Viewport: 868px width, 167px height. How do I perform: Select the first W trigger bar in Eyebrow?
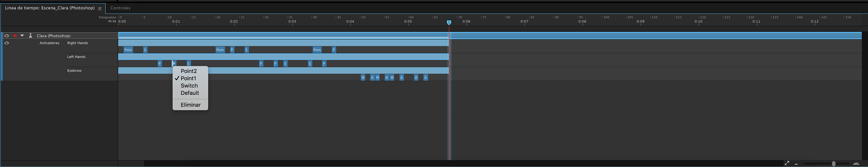click(363, 77)
